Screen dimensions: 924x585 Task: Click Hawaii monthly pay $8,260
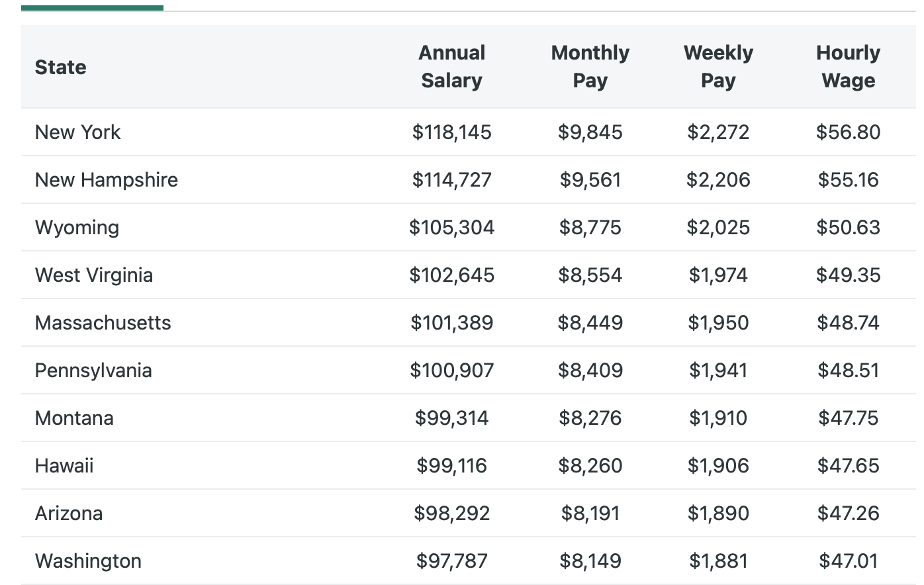[590, 465]
